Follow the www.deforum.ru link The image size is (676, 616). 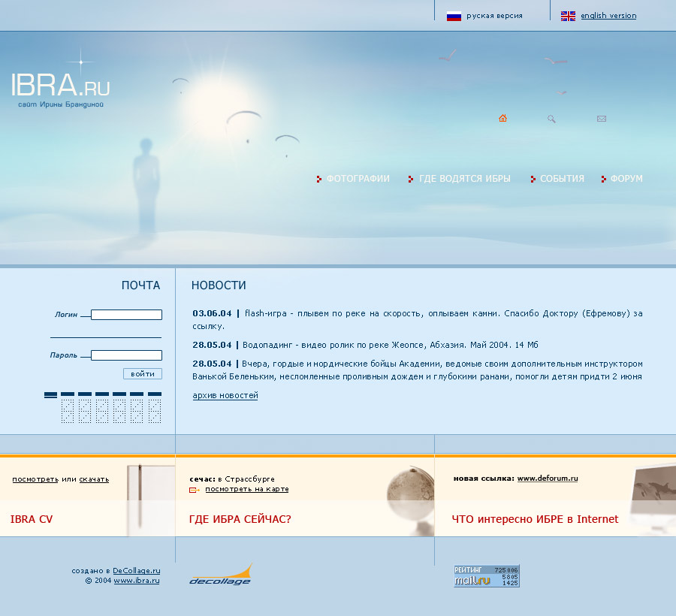tap(548, 479)
